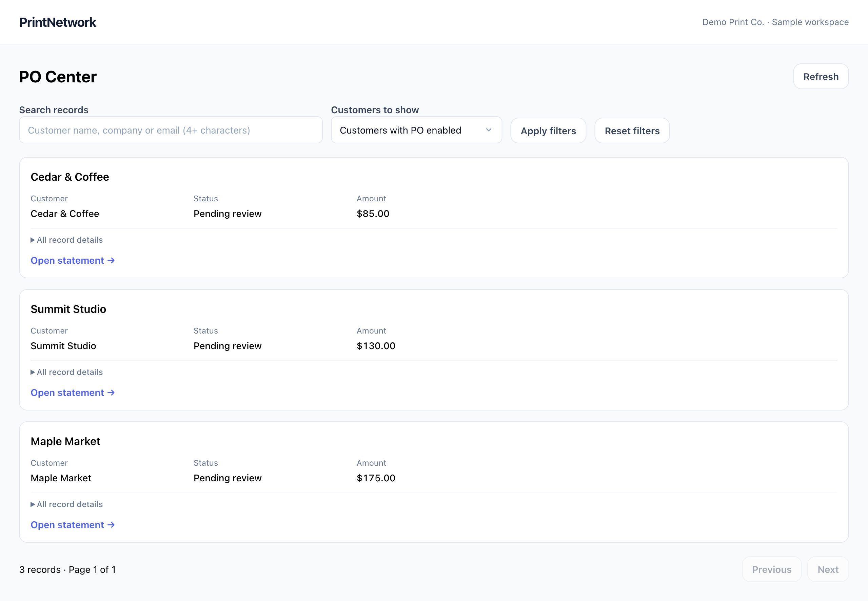868x601 pixels.
Task: Expand All record details for Cedar & Coffee
Action: click(x=67, y=240)
